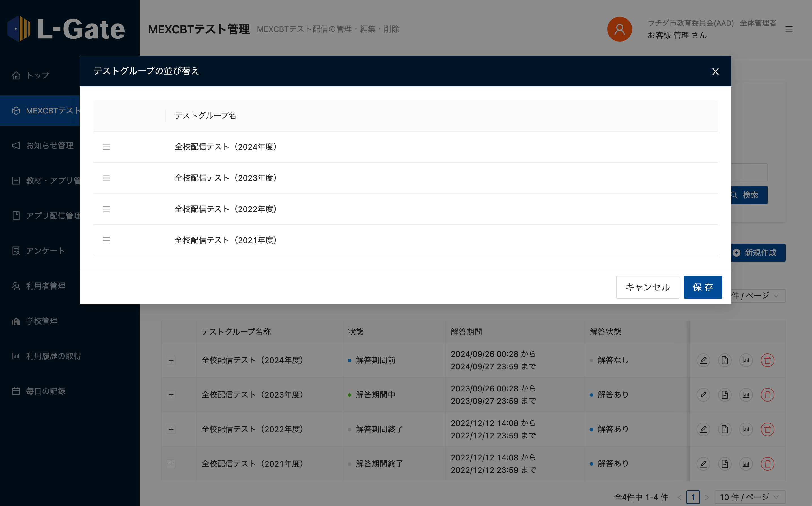Screen dimensions: 812x506
Task: Click the 検索 search button
Action: (749, 195)
